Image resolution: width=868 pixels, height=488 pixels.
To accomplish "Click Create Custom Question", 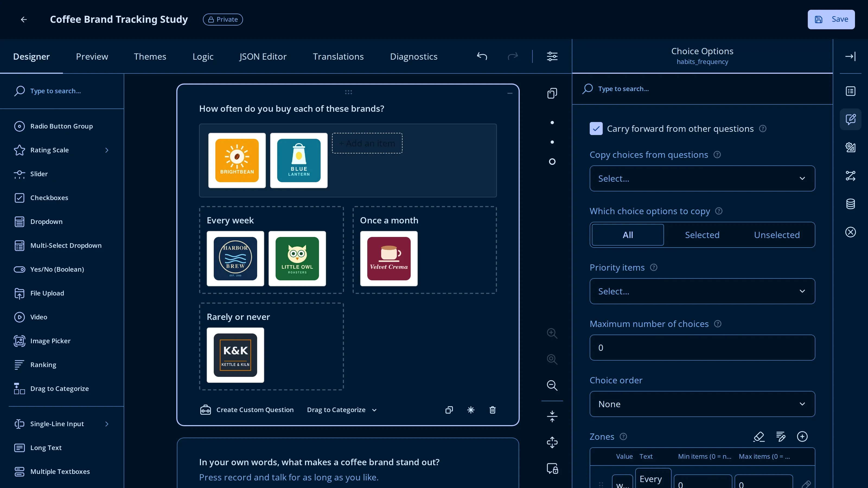I will (247, 410).
